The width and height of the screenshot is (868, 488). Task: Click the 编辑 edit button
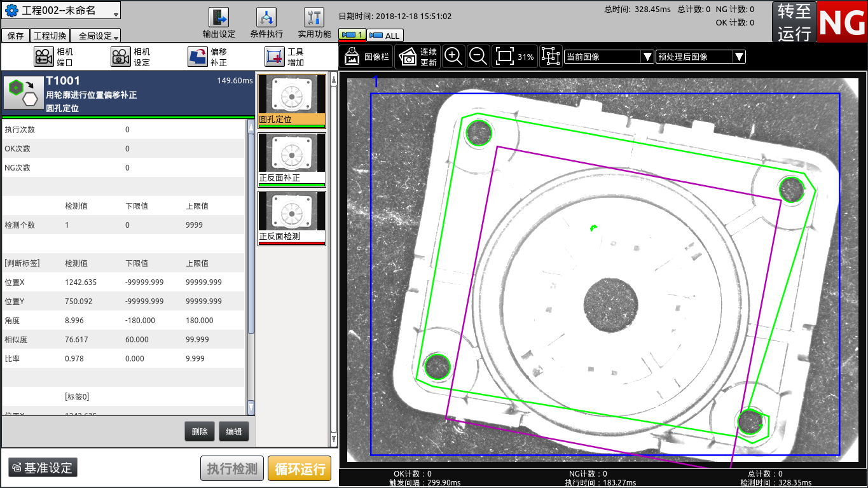pos(234,431)
